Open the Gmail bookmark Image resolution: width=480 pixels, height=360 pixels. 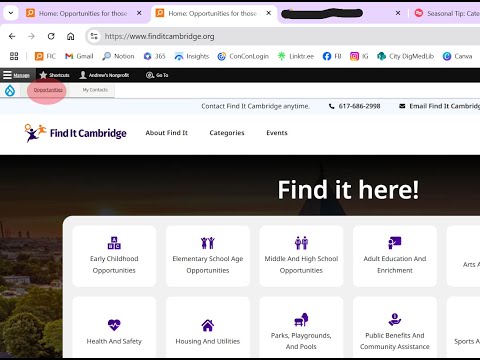pos(79,56)
